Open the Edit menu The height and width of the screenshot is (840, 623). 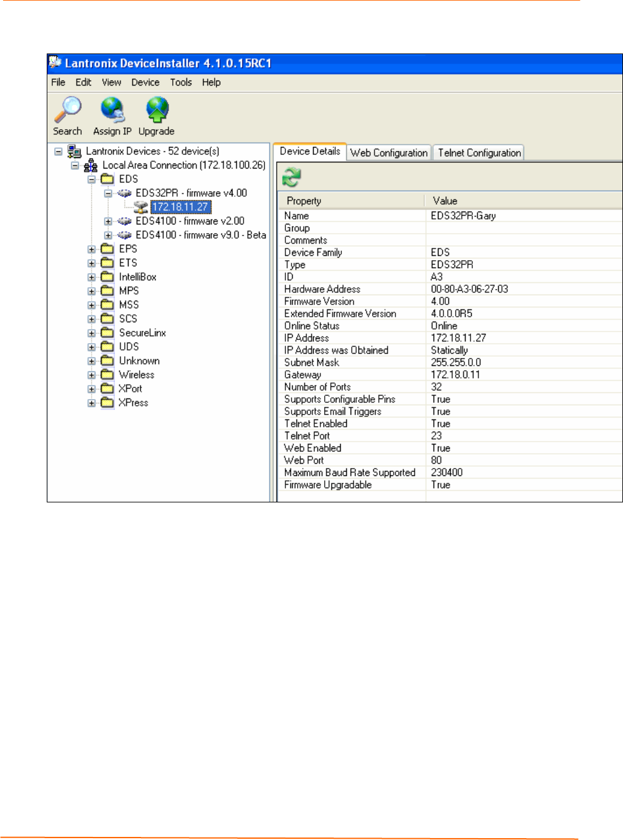coord(84,82)
